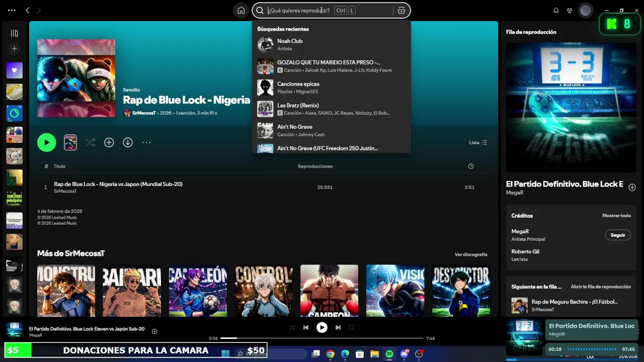Open Chrome from the taskbar
644x362 pixels.
pyautogui.click(x=330, y=354)
